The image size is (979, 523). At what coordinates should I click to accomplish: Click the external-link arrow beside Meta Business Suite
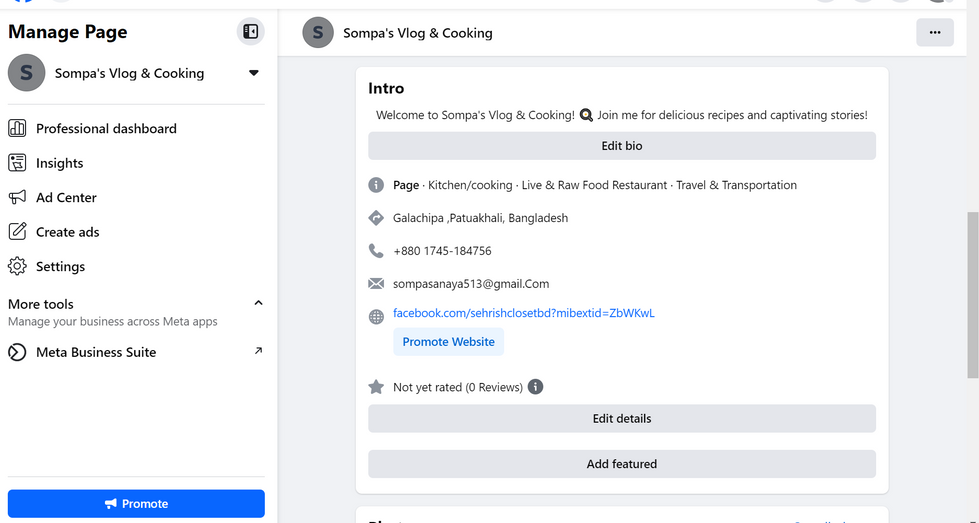[258, 351]
